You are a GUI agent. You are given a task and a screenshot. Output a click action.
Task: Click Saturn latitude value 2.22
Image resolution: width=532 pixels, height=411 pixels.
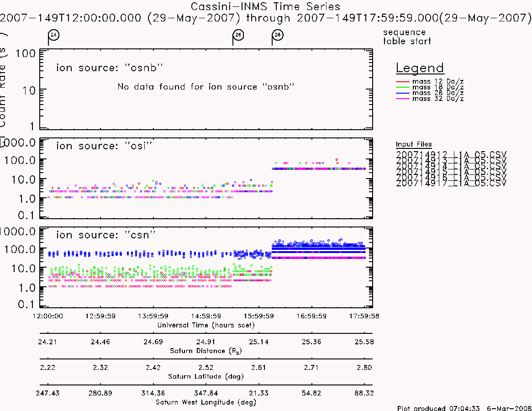[x=47, y=368]
